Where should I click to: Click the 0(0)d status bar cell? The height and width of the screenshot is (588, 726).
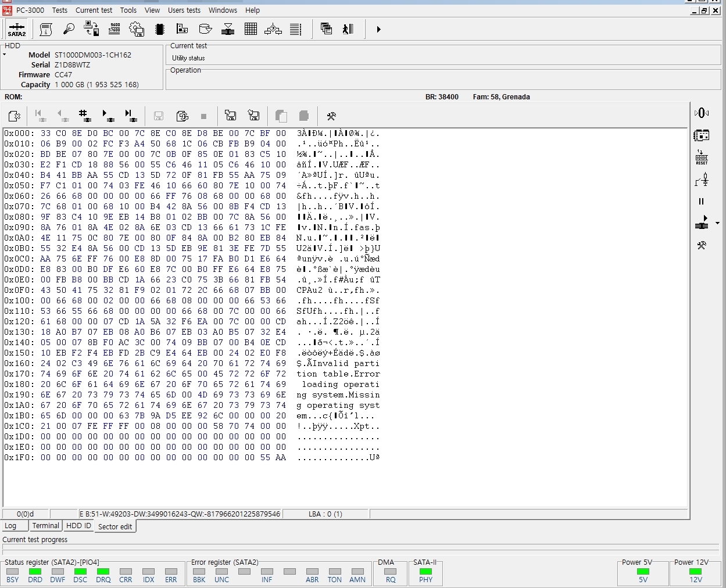25,514
